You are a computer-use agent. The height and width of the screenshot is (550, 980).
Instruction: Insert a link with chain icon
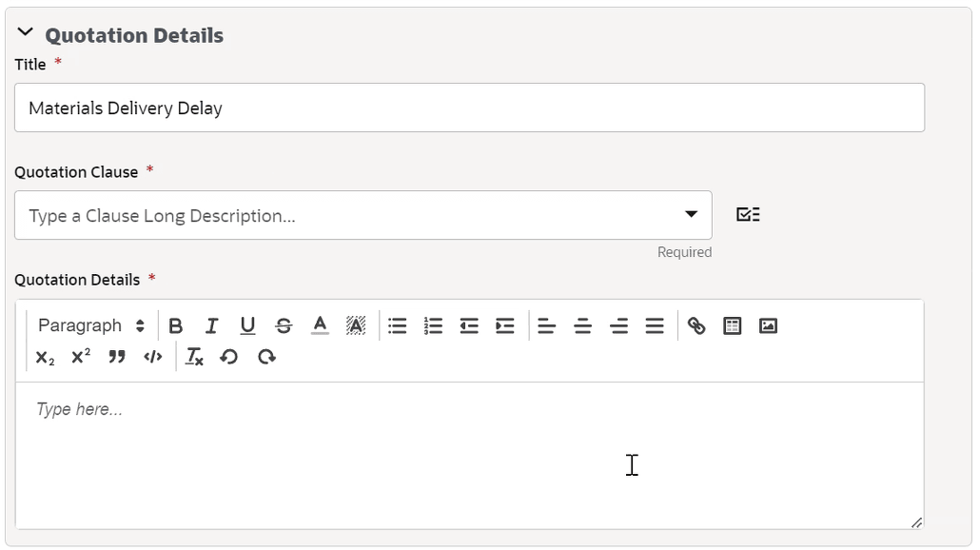point(696,325)
